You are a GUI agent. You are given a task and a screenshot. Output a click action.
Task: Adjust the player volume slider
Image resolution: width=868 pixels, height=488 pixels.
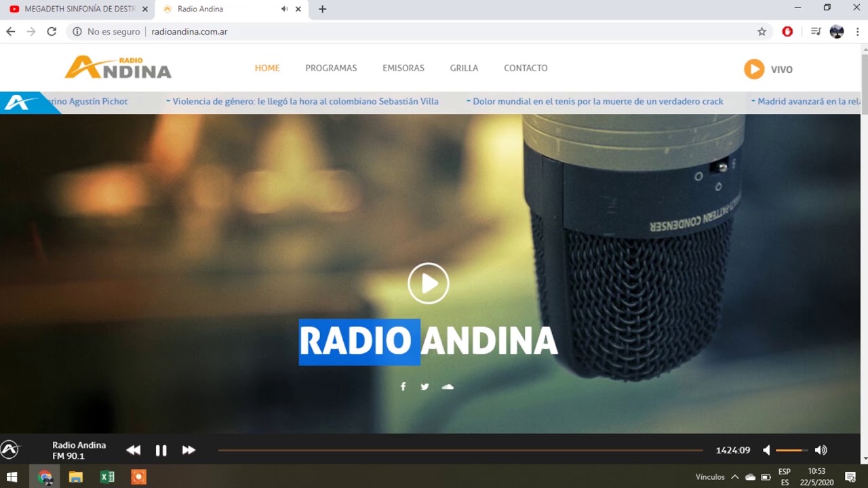tap(792, 450)
